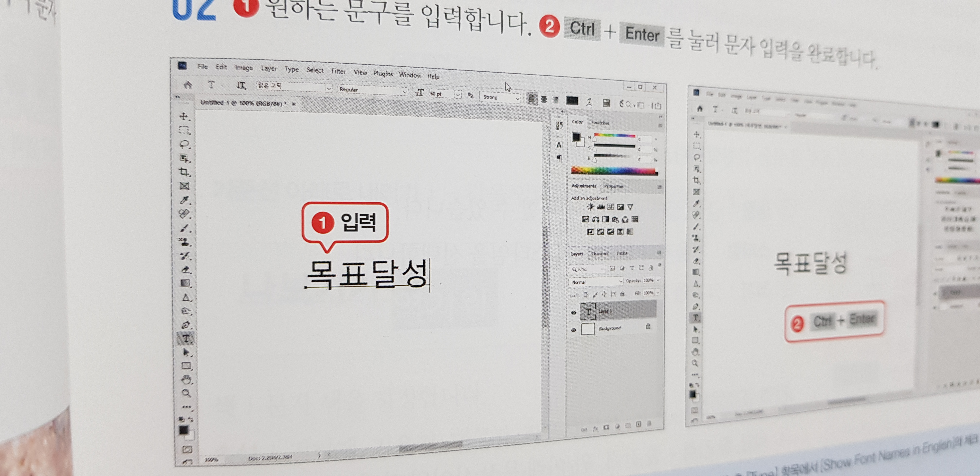The width and height of the screenshot is (980, 476).
Task: Select the Horizontal Type tool
Action: [186, 338]
